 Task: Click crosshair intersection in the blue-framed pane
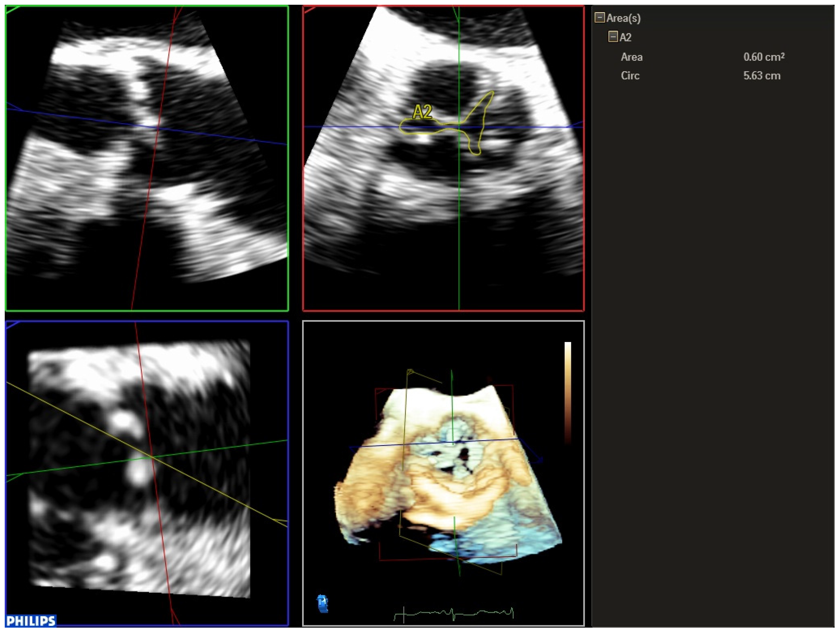(152, 457)
